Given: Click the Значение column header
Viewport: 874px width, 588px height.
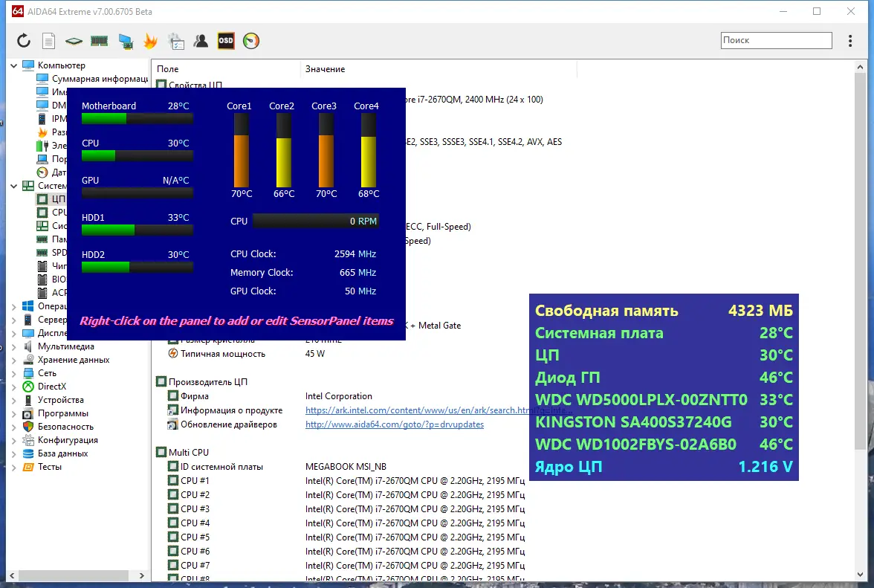Looking at the screenshot, I should pos(326,69).
